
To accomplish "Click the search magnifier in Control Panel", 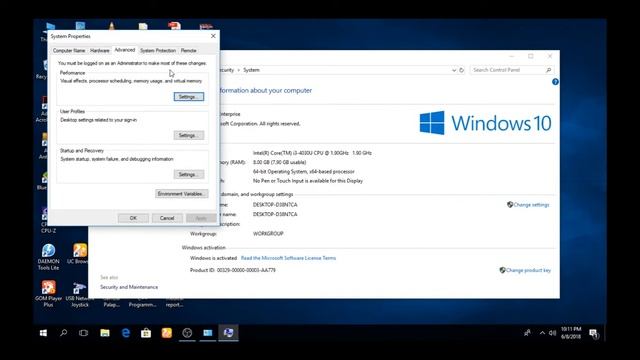I will tap(549, 70).
